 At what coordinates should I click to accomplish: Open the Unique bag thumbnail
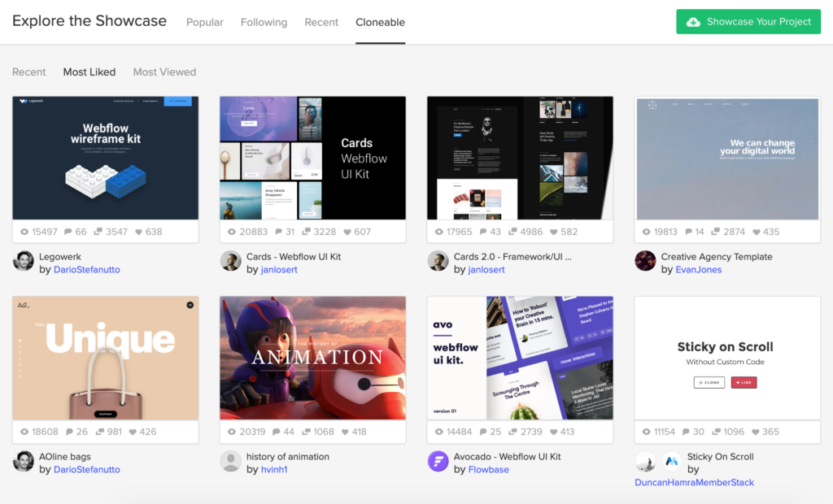(x=106, y=358)
